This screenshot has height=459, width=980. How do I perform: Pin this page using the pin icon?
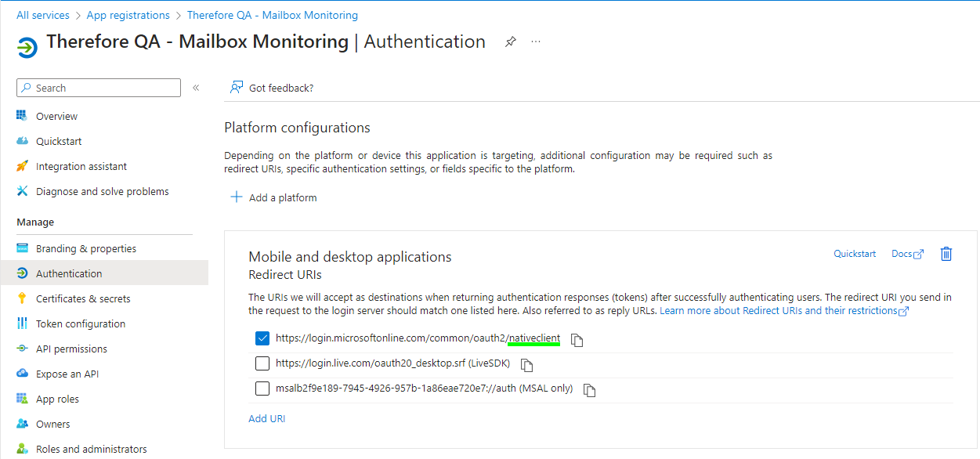pyautogui.click(x=510, y=42)
